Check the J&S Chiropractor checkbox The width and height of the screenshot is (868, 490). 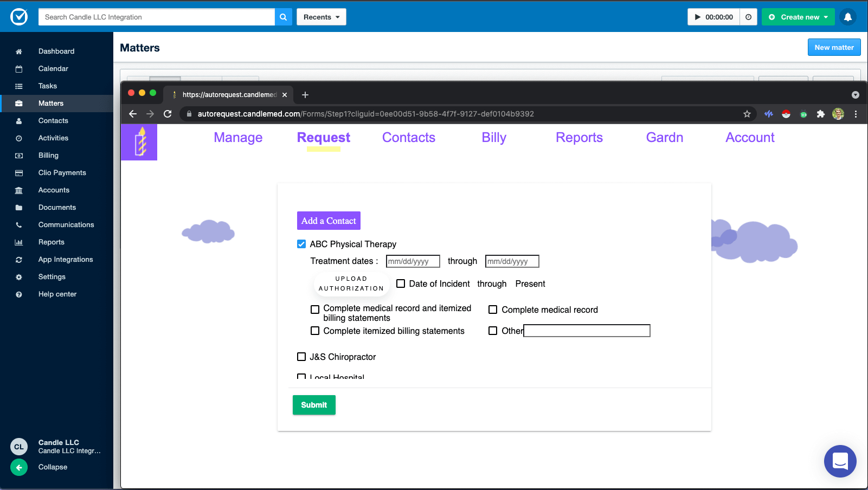tap(301, 357)
